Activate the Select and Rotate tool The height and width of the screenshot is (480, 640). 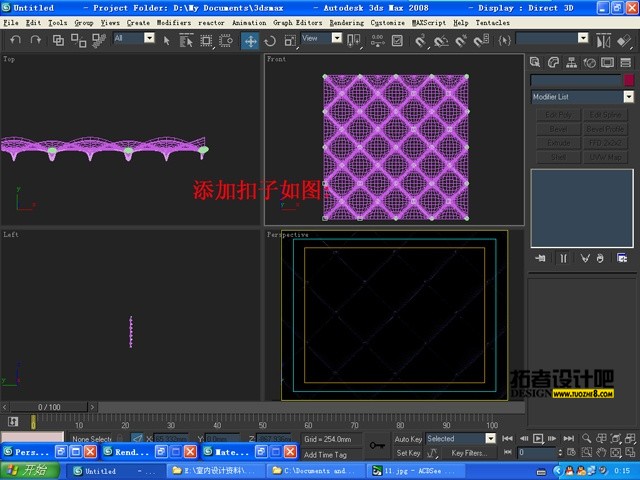click(x=270, y=40)
